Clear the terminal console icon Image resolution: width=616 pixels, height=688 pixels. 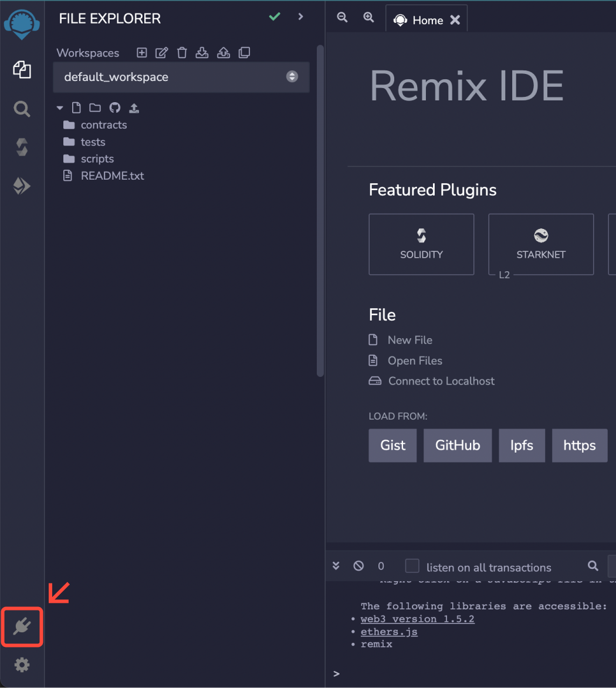click(x=358, y=566)
